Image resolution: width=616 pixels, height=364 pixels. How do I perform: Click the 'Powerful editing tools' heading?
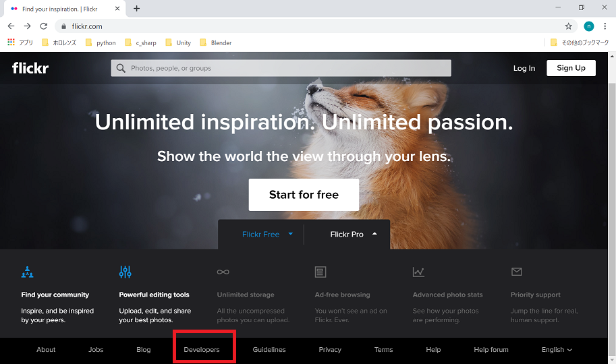[x=154, y=295]
